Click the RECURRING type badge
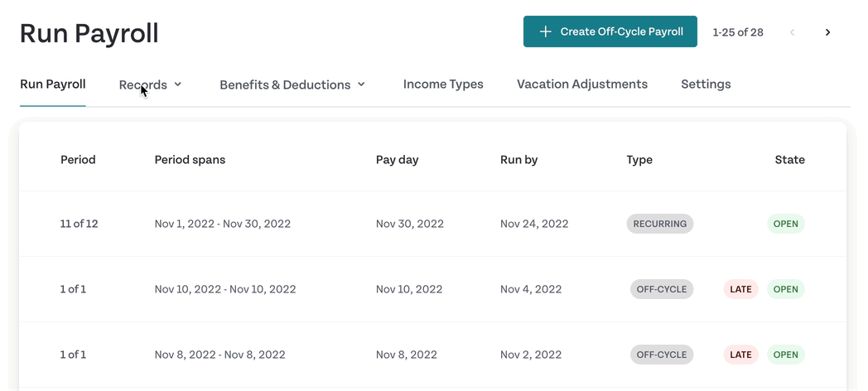Viewport: 868px width, 391px height. coord(659,224)
